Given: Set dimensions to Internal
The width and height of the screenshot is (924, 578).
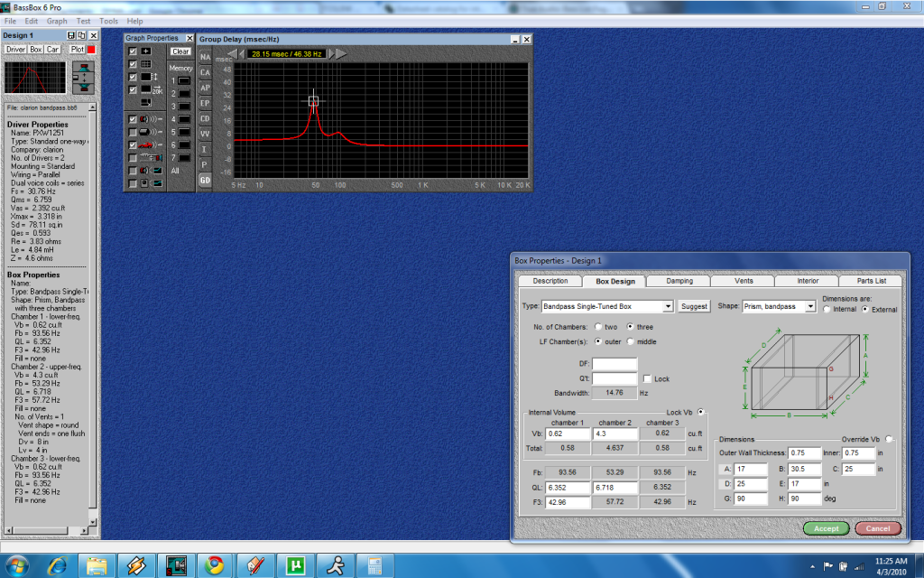Looking at the screenshot, I should coord(827,310).
